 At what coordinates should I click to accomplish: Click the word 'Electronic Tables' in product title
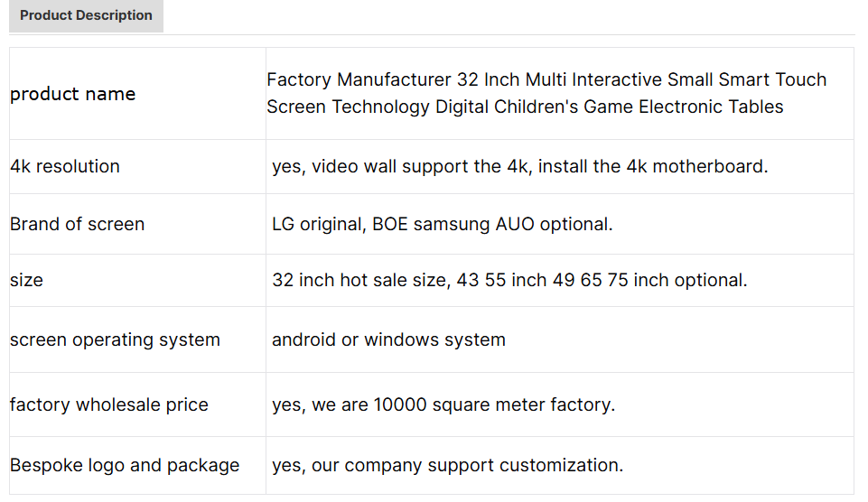pyautogui.click(x=711, y=107)
